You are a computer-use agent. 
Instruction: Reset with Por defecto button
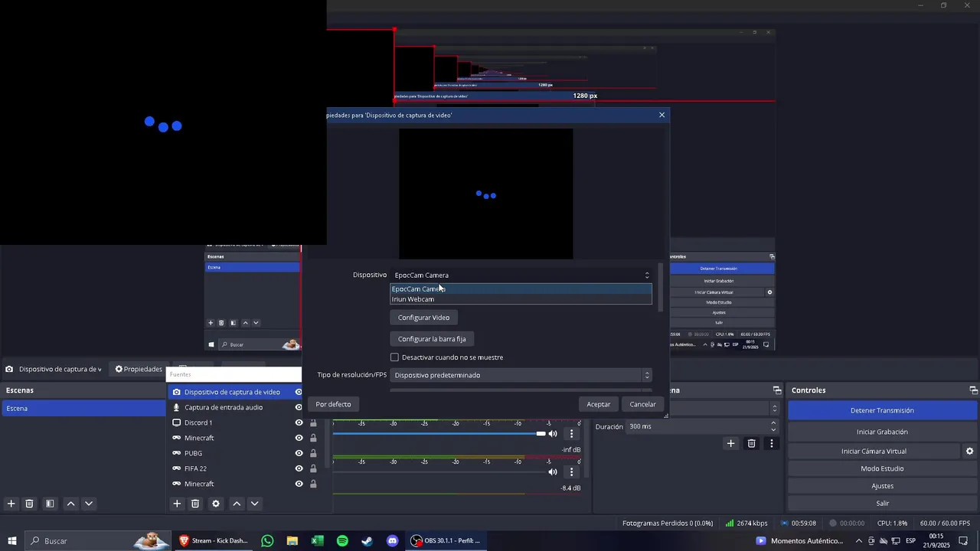pyautogui.click(x=333, y=404)
